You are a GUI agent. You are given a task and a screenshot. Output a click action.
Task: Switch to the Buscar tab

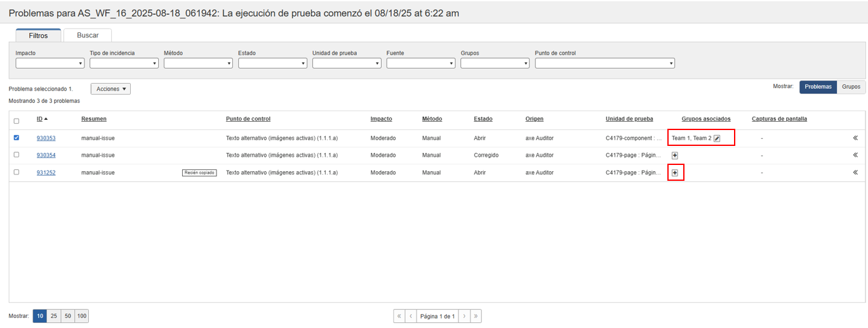(88, 36)
